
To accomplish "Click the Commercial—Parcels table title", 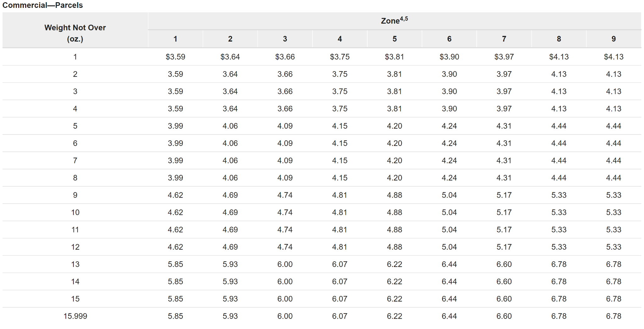I will point(42,5).
